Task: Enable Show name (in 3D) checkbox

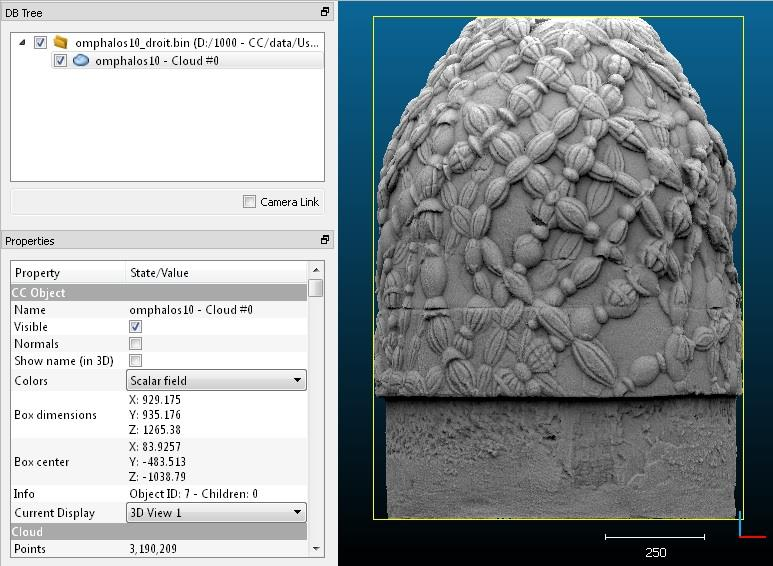Action: [x=136, y=361]
